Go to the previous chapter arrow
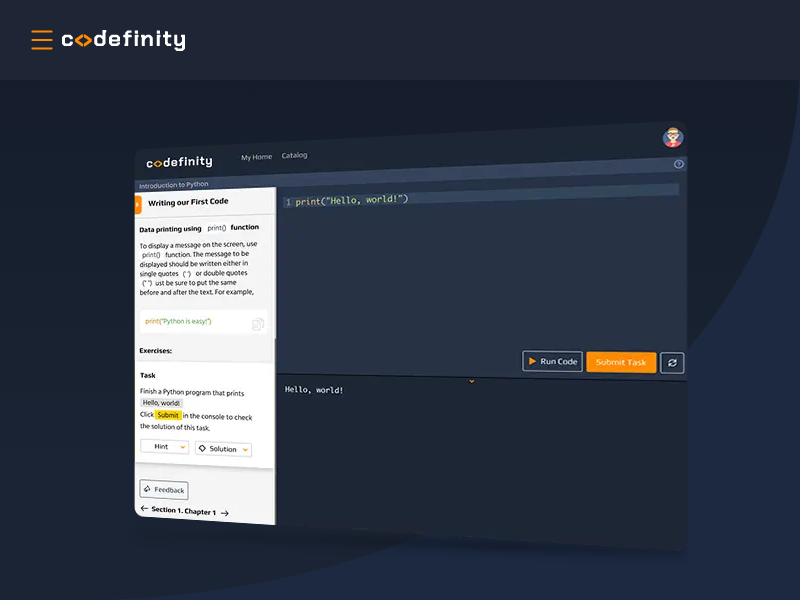800x600 pixels. (x=144, y=508)
